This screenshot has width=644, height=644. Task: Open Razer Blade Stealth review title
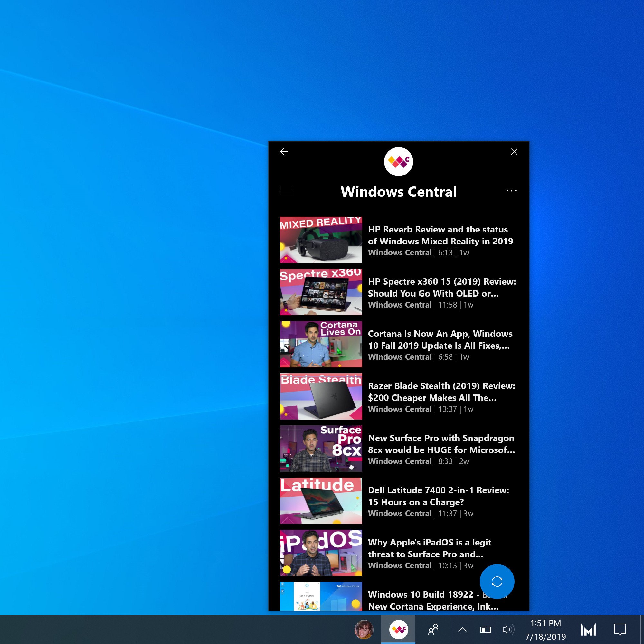[x=441, y=392]
